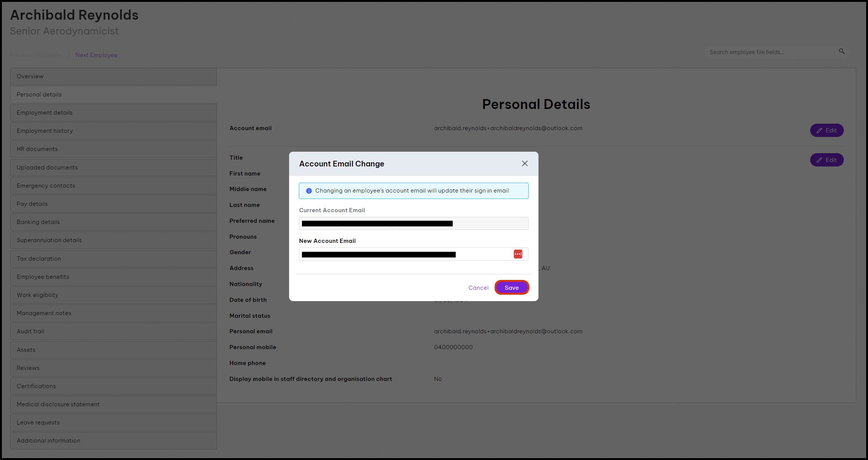Click the pencil Edit button beside Title

pyautogui.click(x=826, y=160)
